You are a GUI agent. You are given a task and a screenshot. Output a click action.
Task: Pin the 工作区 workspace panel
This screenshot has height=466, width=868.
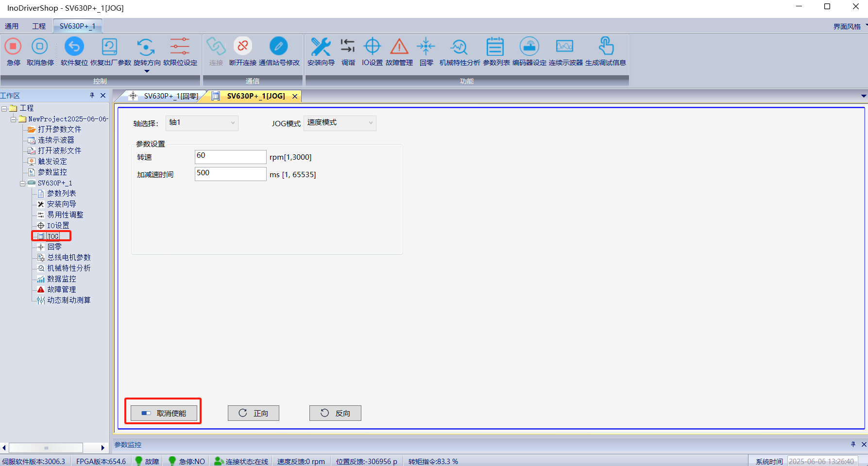click(92, 96)
